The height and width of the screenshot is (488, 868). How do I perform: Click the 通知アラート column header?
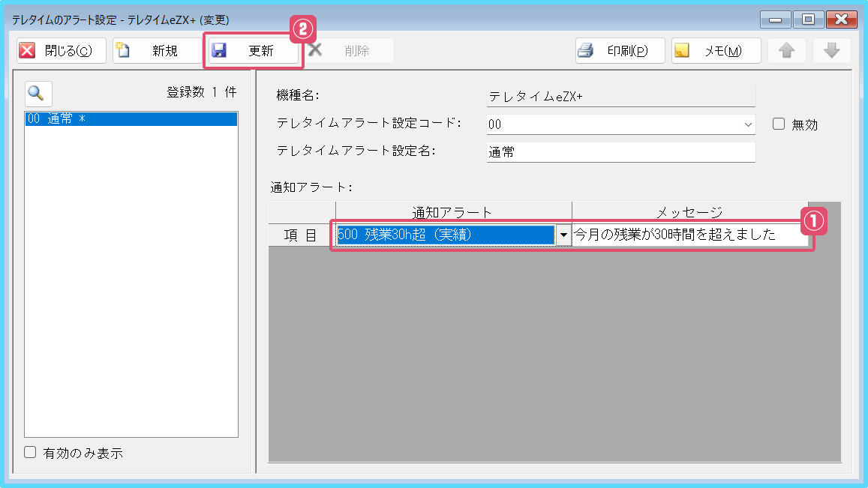coord(452,212)
